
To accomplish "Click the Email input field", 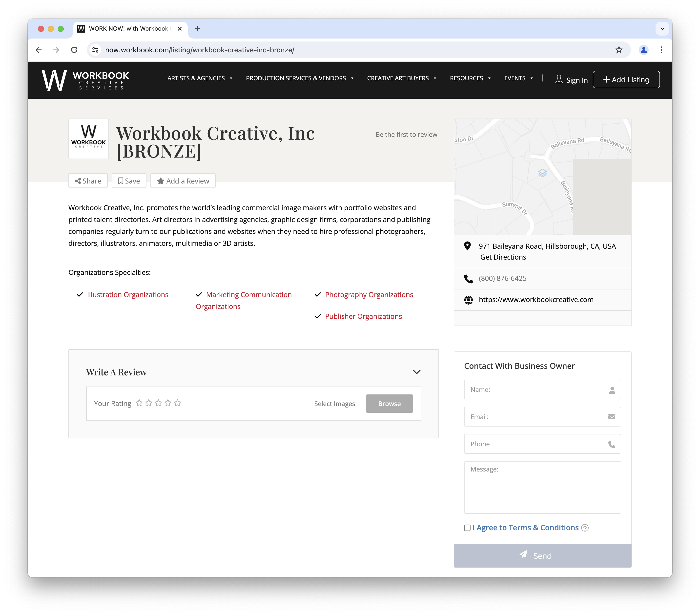I will [542, 417].
